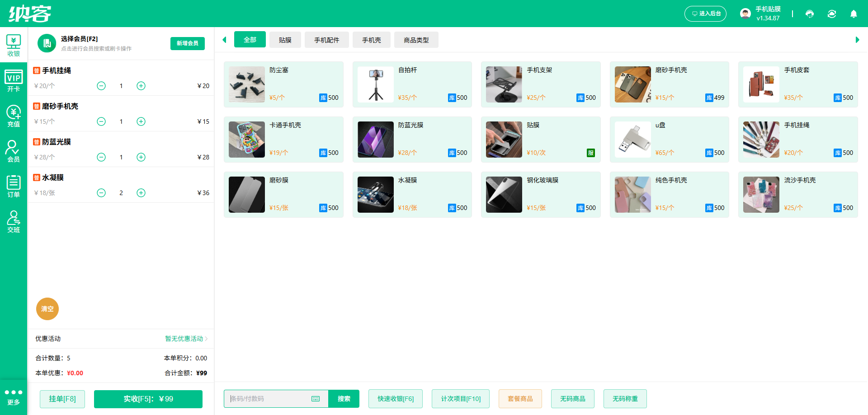Image resolution: width=868 pixels, height=415 pixels.
Task: Add 贴膜 service item to cart
Action: pyautogui.click(x=541, y=140)
